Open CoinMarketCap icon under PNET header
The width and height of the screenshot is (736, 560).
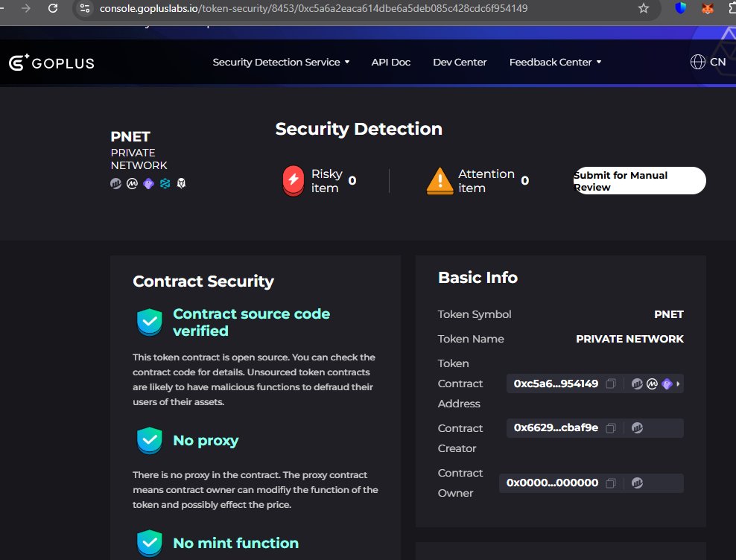(x=133, y=183)
